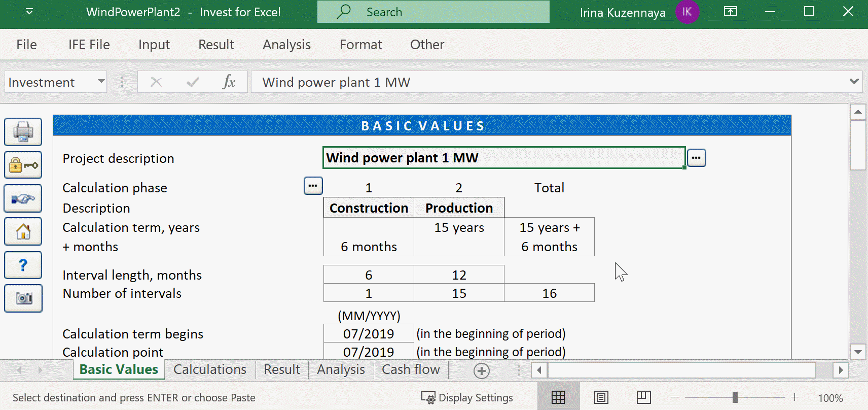Open the IFE File menu
Viewport: 868px width, 410px height.
coord(89,45)
